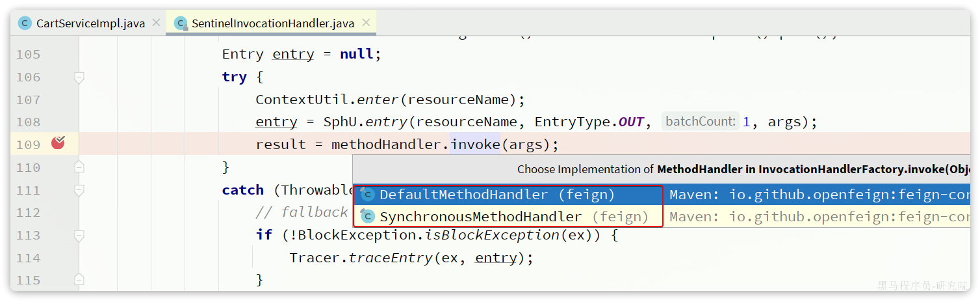Image resolution: width=980 pixels, height=302 pixels.
Task: Collapse the catch block at line 111
Action: (79, 190)
